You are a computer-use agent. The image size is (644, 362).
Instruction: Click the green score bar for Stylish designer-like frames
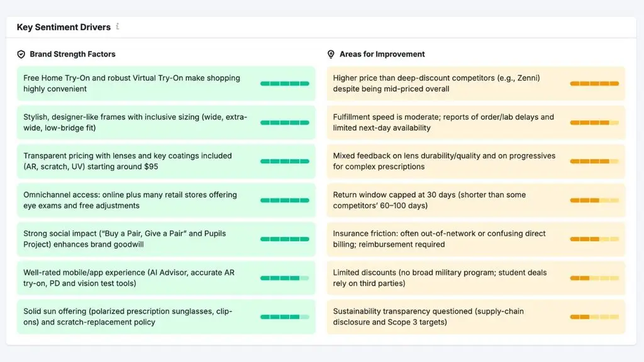point(285,123)
